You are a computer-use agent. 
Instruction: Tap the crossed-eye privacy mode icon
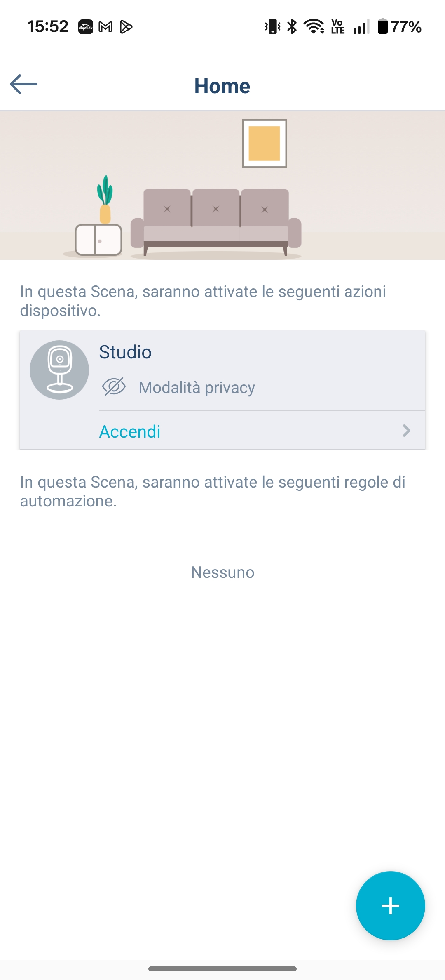click(x=114, y=387)
